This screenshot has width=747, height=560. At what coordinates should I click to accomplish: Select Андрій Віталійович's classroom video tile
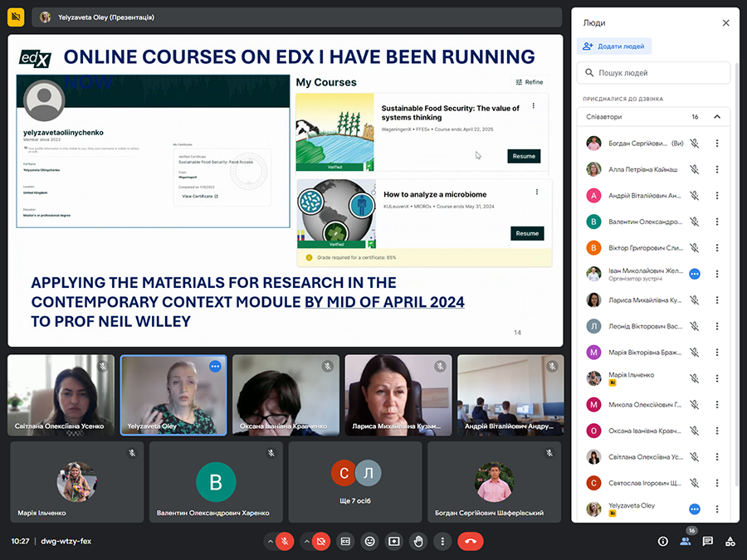coord(510,395)
